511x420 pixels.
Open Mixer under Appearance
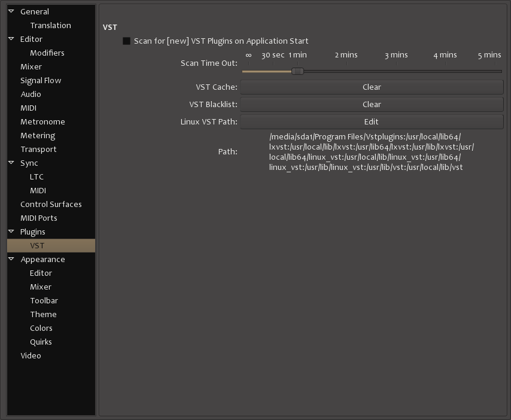coord(41,287)
